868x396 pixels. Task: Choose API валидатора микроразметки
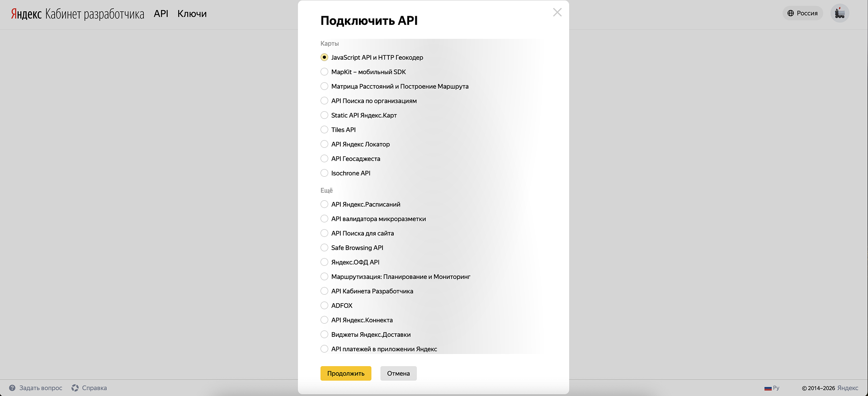point(324,219)
